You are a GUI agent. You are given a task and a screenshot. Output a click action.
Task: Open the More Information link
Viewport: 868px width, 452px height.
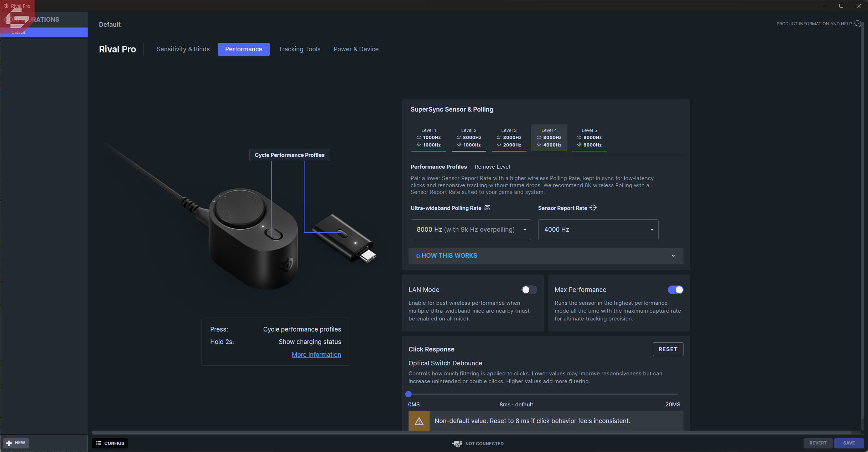pyautogui.click(x=316, y=355)
